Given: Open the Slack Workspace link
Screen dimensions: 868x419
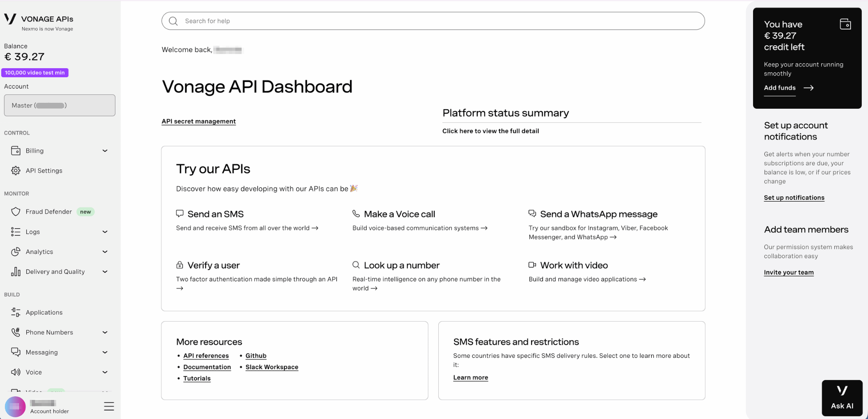Looking at the screenshot, I should (x=272, y=367).
